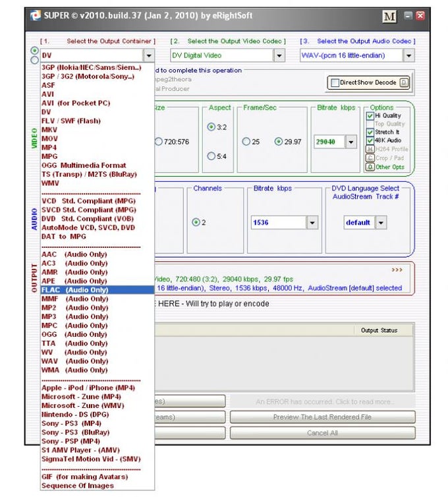
Task: Enable the DirectShow Decode checkbox
Action: pyautogui.click(x=335, y=83)
